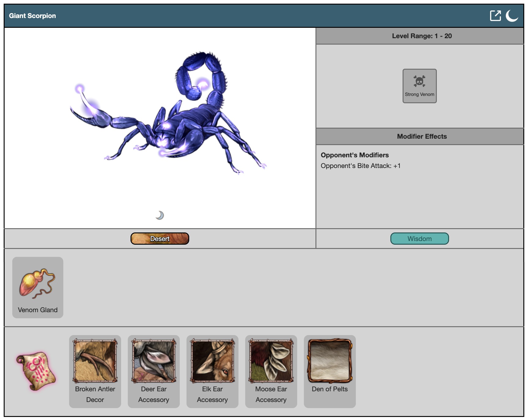
Task: Click the Venom Gland label text
Action: (x=38, y=310)
